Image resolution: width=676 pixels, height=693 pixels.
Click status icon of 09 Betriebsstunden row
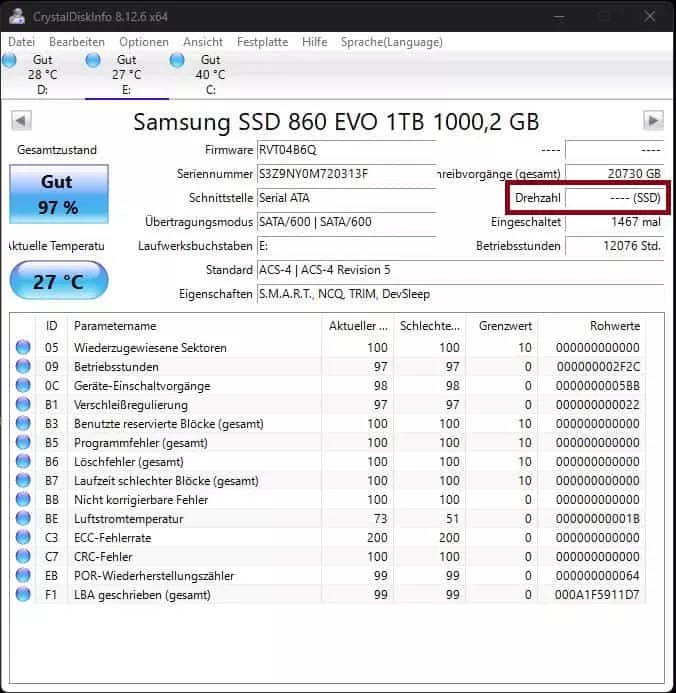tap(23, 366)
